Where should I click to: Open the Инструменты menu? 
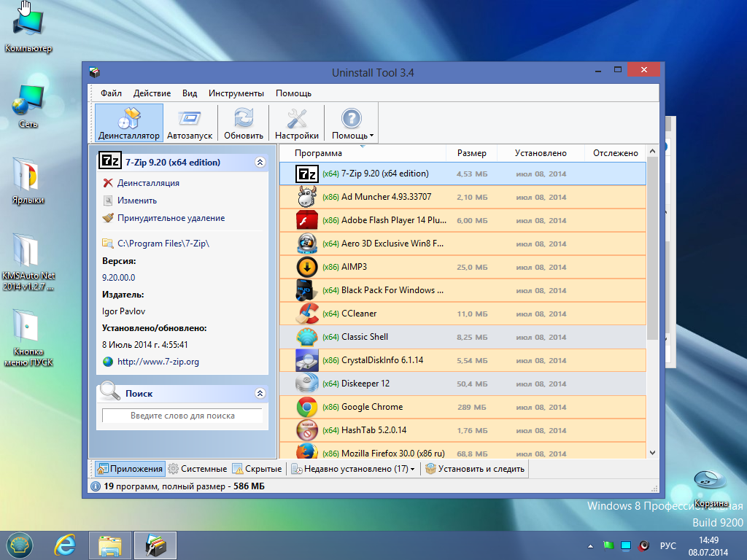click(x=236, y=93)
